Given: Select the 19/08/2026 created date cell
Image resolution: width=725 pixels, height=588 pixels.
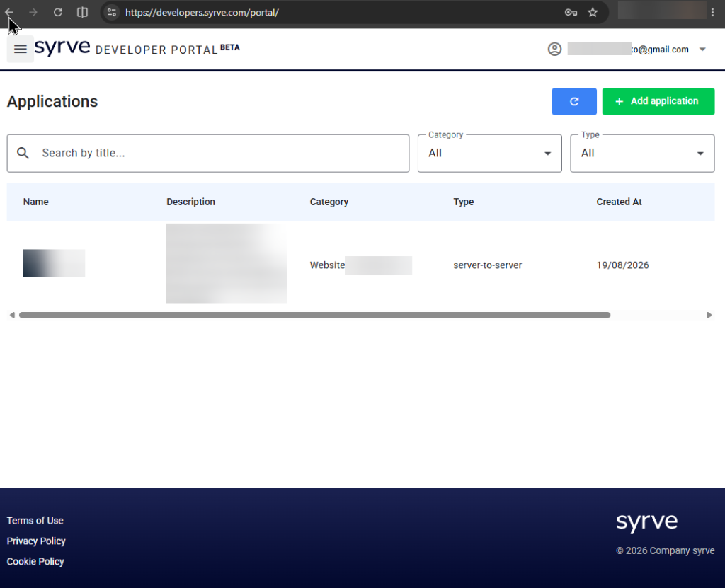Looking at the screenshot, I should tap(622, 265).
